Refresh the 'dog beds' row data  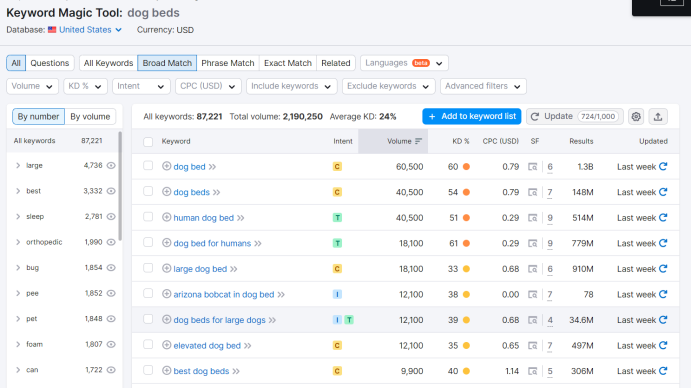coord(663,192)
